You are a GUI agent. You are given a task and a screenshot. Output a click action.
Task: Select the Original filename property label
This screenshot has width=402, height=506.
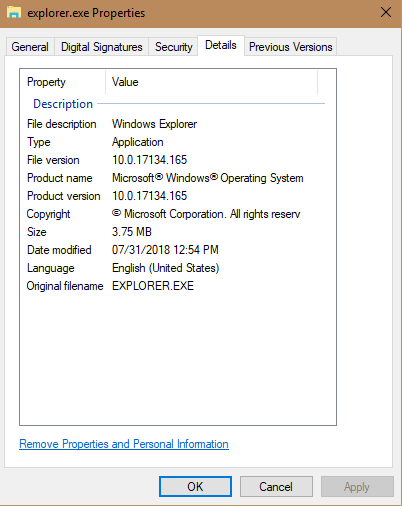pos(65,286)
